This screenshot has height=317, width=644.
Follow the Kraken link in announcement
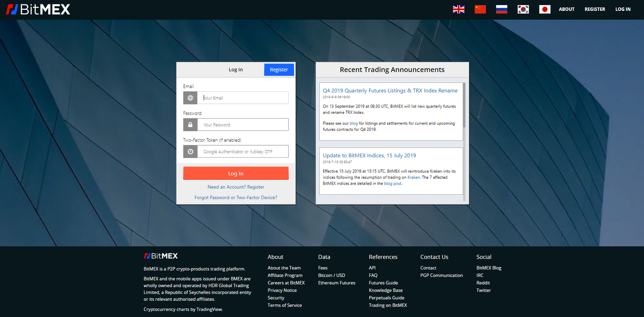pos(413,177)
